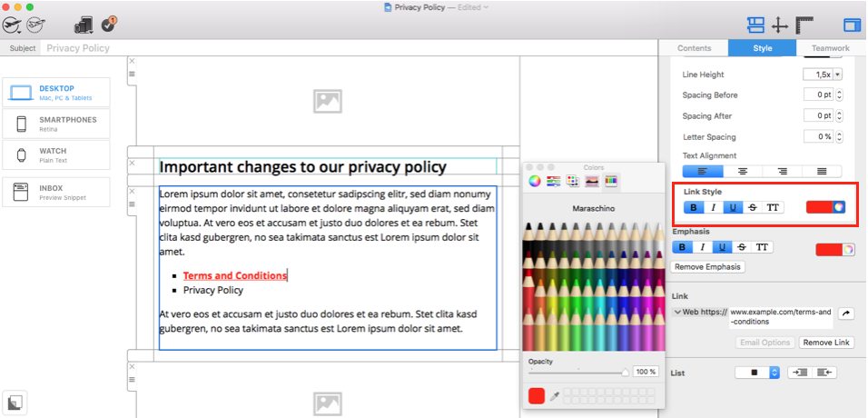Open the List bullet style dropdown
Viewport: 868px width, 418px height.
[757, 373]
